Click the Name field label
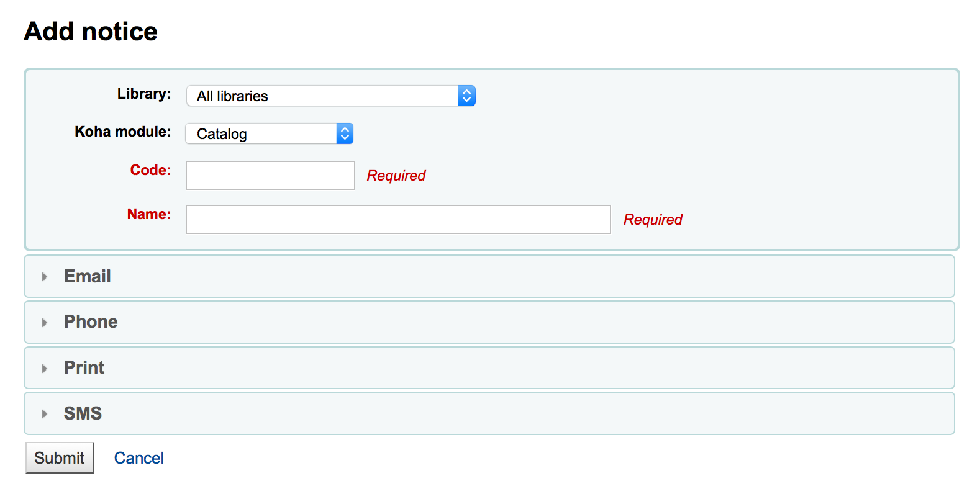 149,214
